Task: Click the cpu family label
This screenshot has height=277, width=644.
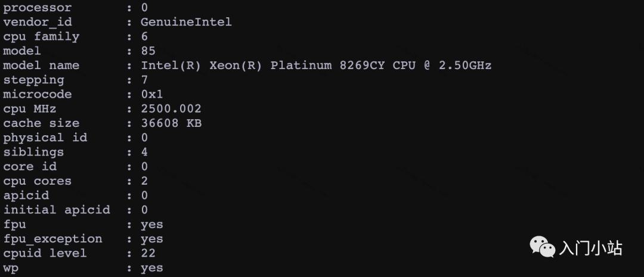Action: pos(41,36)
